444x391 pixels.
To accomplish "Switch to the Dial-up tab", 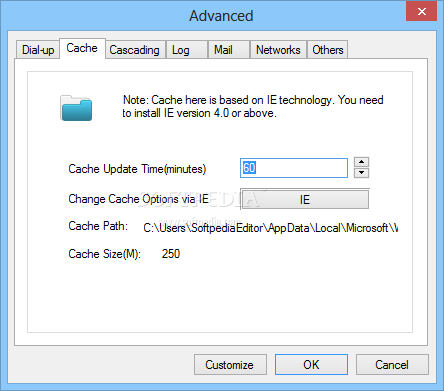I will pyautogui.click(x=38, y=50).
